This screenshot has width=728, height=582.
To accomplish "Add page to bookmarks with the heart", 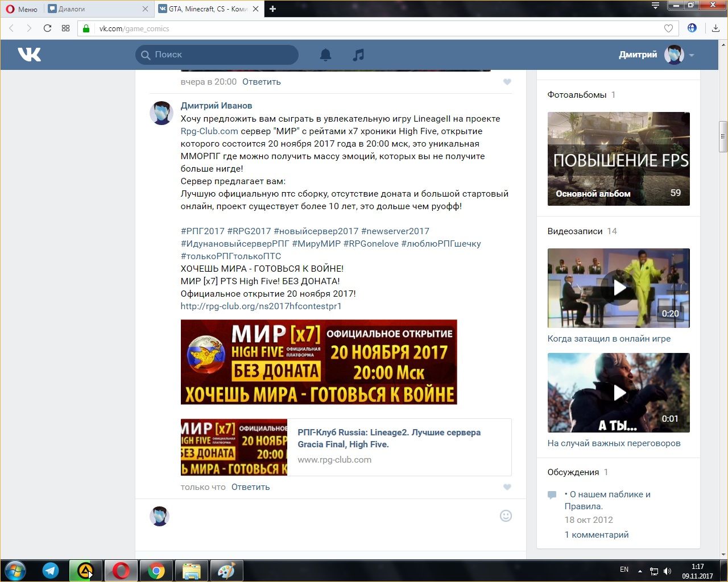I will (668, 28).
